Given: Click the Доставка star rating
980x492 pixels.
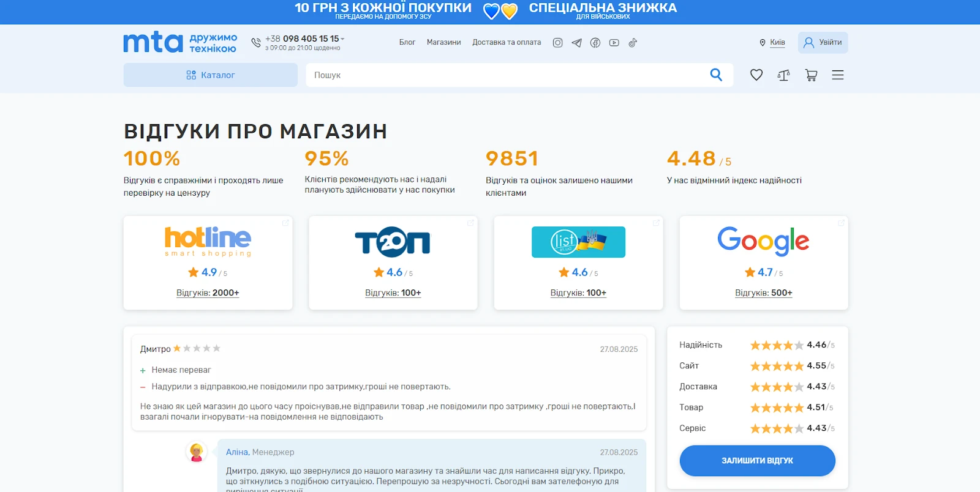Looking at the screenshot, I should 777,387.
